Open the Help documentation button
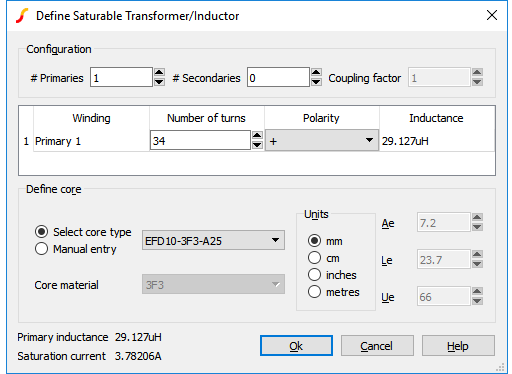The image size is (512, 374). [x=458, y=346]
